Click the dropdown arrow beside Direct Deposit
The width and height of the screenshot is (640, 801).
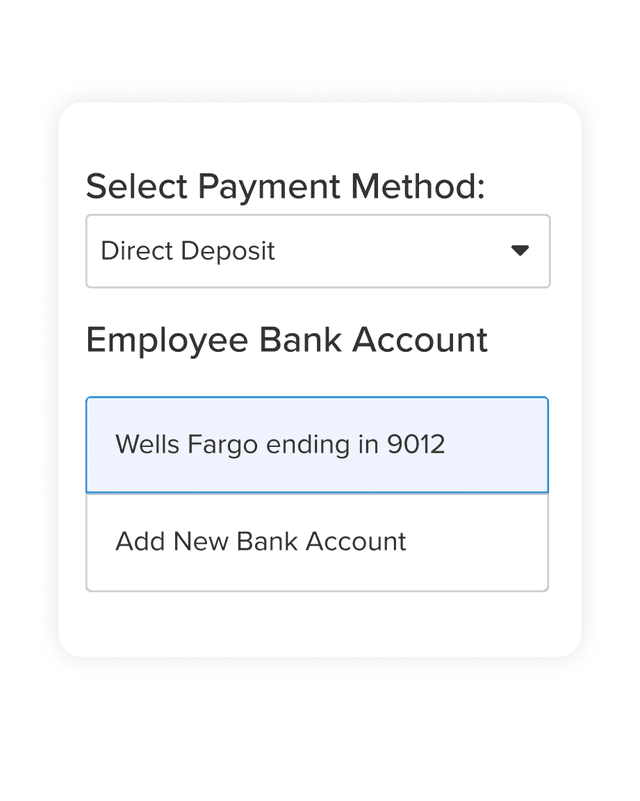click(521, 251)
